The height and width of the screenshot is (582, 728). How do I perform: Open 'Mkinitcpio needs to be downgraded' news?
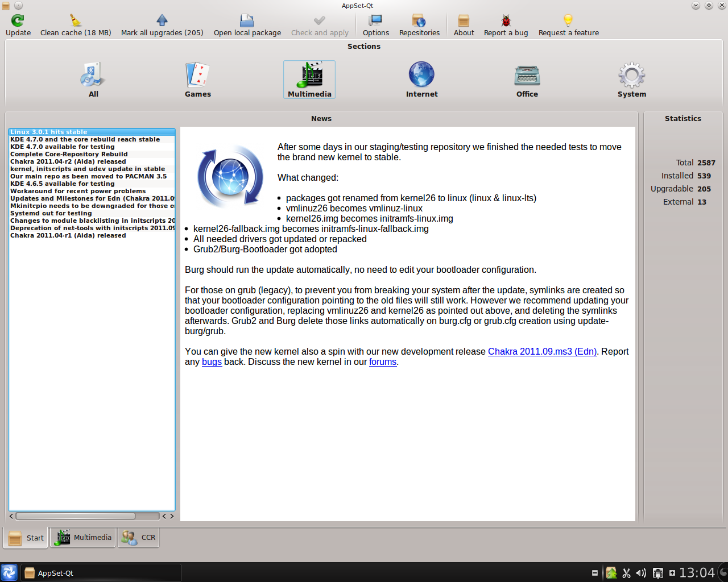(92, 206)
